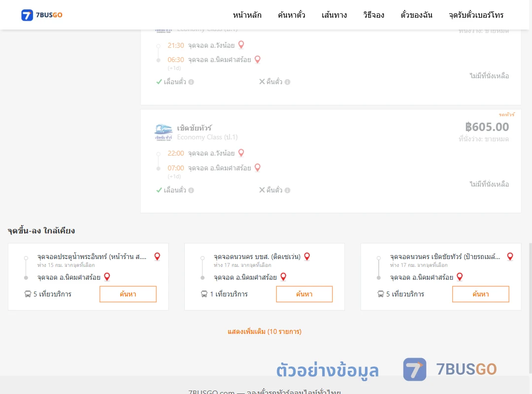
Task: Click คืนตั๋ว label in 22:00 trip
Action: [274, 191]
